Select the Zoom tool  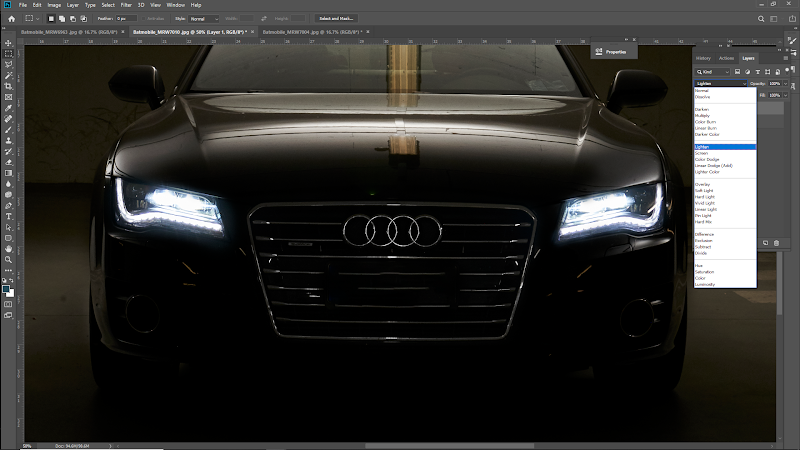(x=8, y=260)
